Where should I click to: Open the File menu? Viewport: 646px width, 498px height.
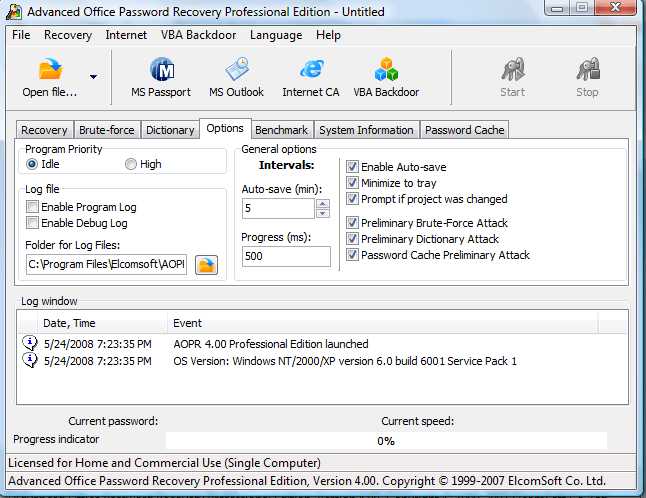pyautogui.click(x=21, y=35)
